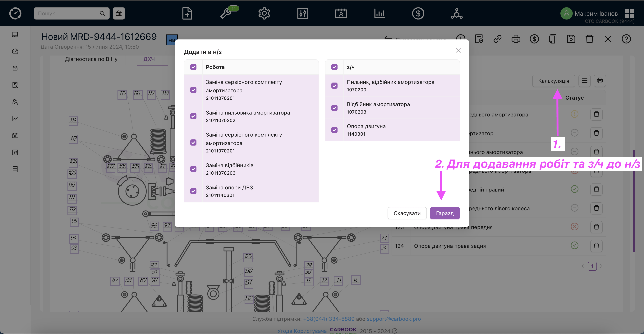Toggle the select-all Робота header checkbox
Screen dimensions: 644x334
[193, 67]
